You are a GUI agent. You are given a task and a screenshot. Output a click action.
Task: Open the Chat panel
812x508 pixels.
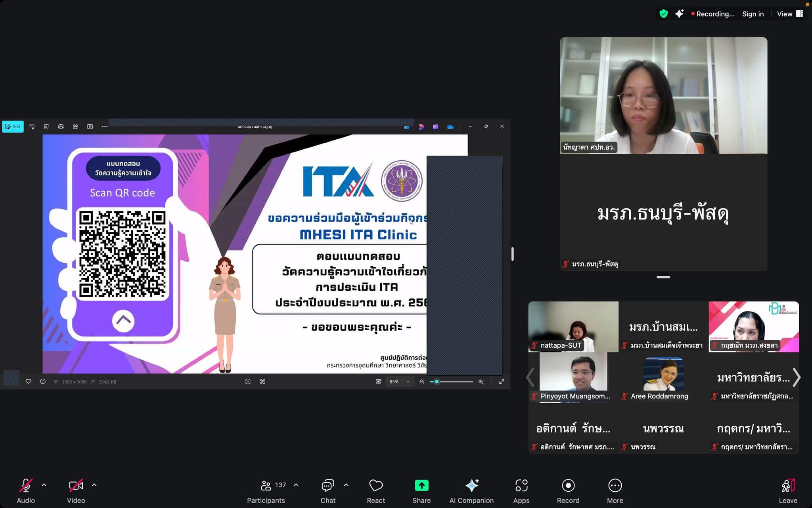click(328, 491)
